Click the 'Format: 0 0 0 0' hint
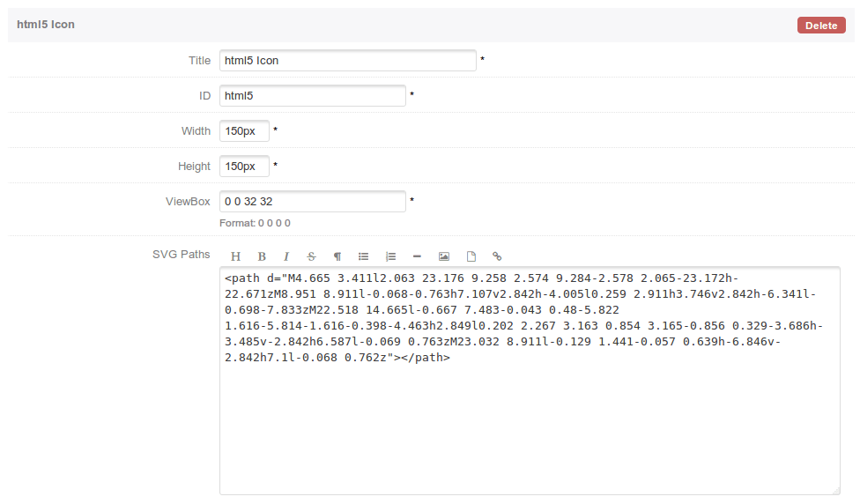The height and width of the screenshot is (504, 860). [x=255, y=223]
